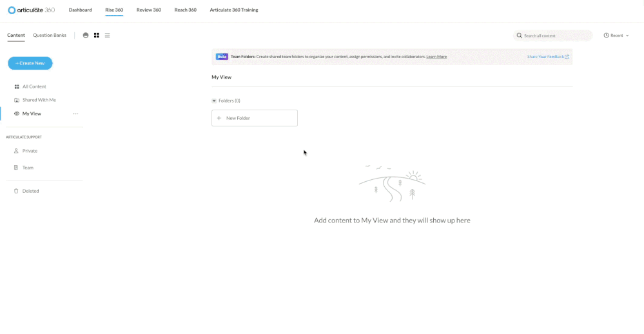
Task: Switch to Question Banks tab
Action: [x=50, y=35]
